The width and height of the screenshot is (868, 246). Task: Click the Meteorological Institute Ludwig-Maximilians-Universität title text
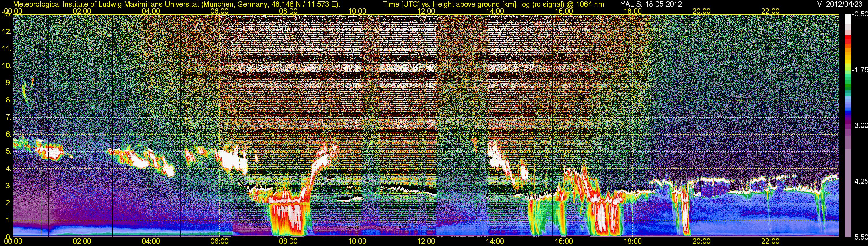pyautogui.click(x=176, y=4)
